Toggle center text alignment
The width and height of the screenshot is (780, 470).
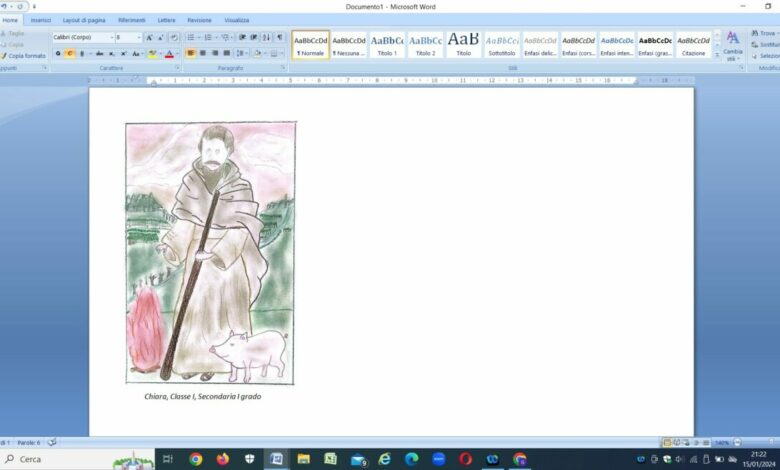[202, 53]
